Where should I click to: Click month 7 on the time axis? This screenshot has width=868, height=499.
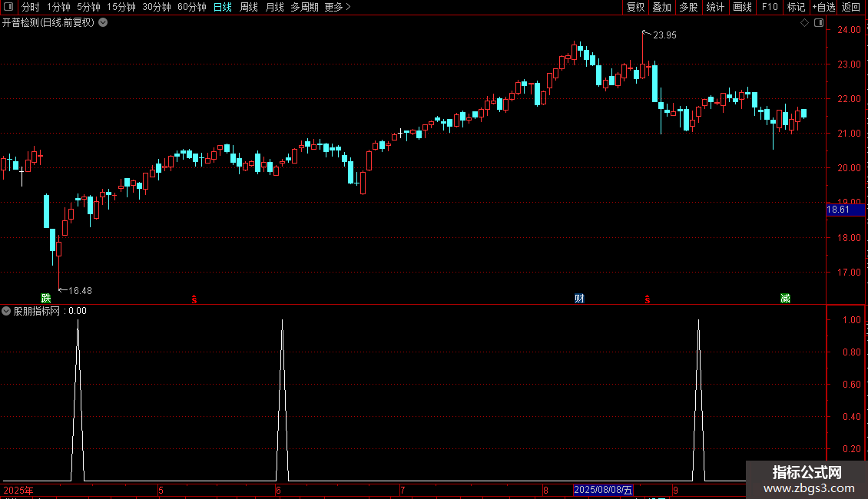(x=403, y=490)
